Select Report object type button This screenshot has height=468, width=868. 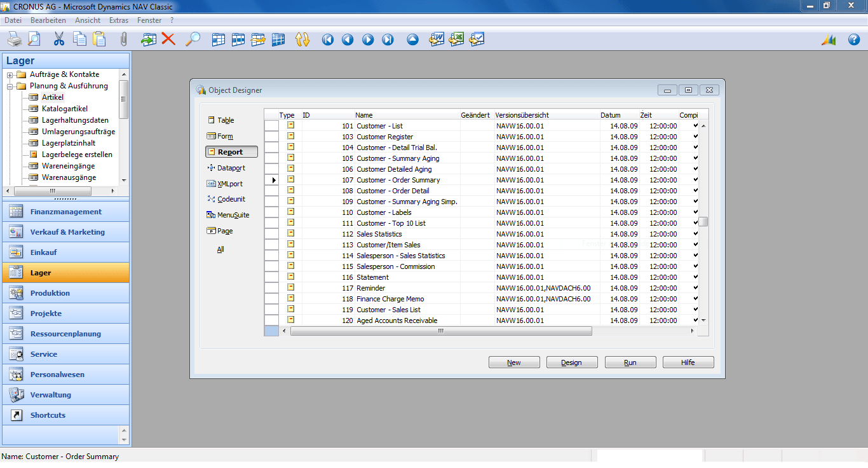click(x=231, y=152)
